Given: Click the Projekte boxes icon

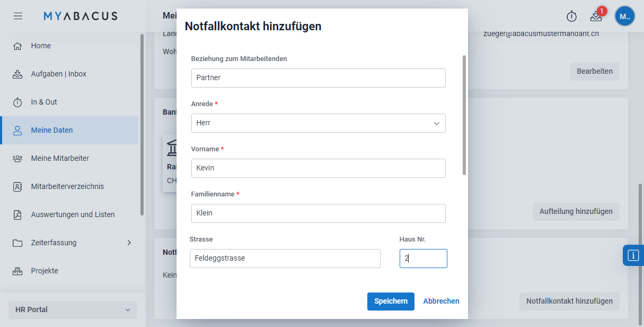Looking at the screenshot, I should click(x=17, y=271).
